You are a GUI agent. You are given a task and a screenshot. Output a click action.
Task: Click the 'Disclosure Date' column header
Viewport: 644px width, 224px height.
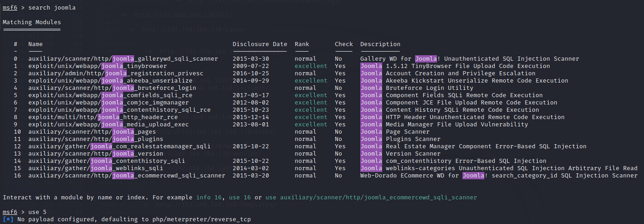260,44
